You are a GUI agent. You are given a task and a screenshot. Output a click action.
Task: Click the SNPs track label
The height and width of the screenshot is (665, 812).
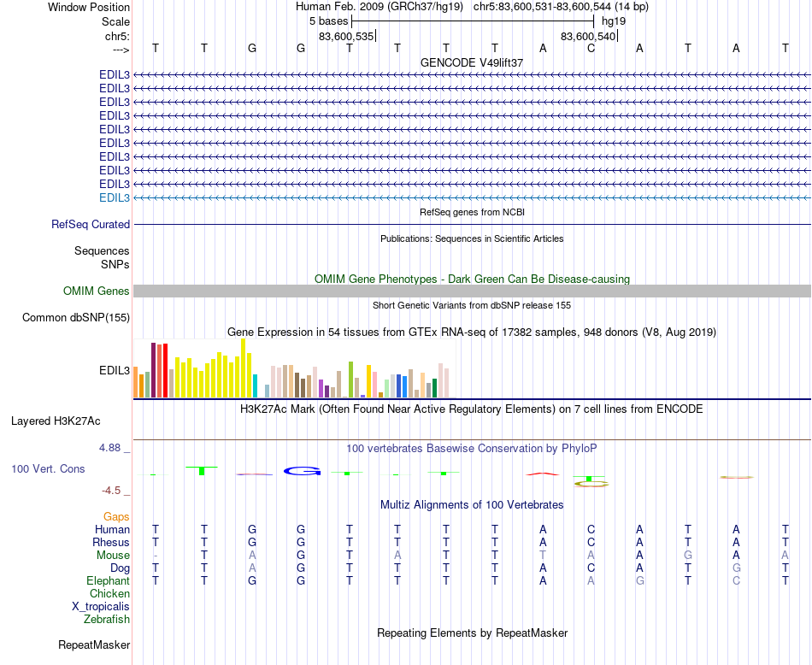pos(115,264)
